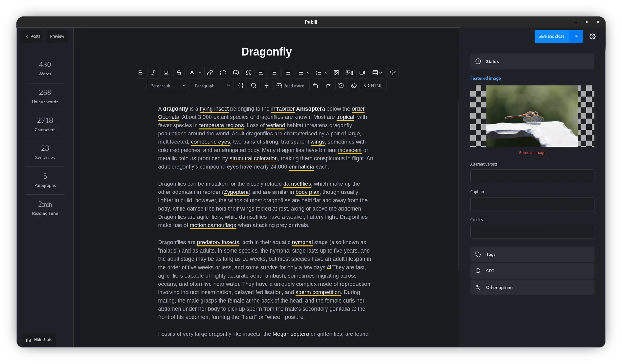Undo the last edit
The width and height of the screenshot is (622, 364).
(x=315, y=86)
